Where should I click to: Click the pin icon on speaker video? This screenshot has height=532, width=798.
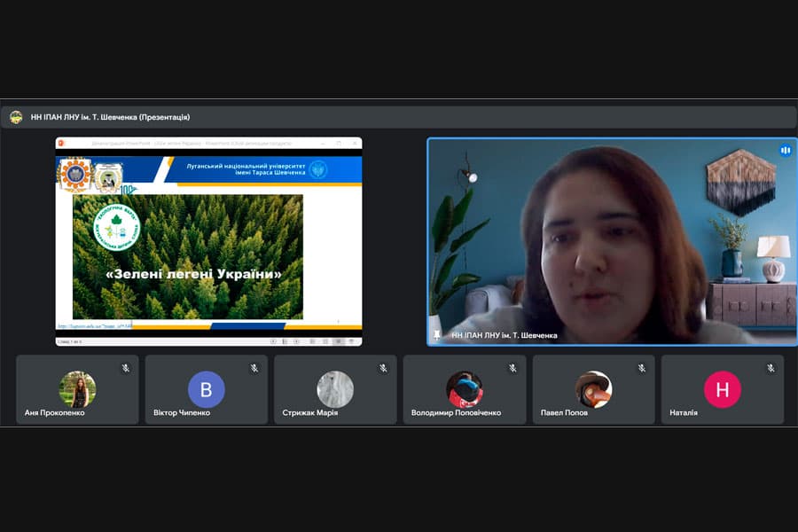(436, 334)
